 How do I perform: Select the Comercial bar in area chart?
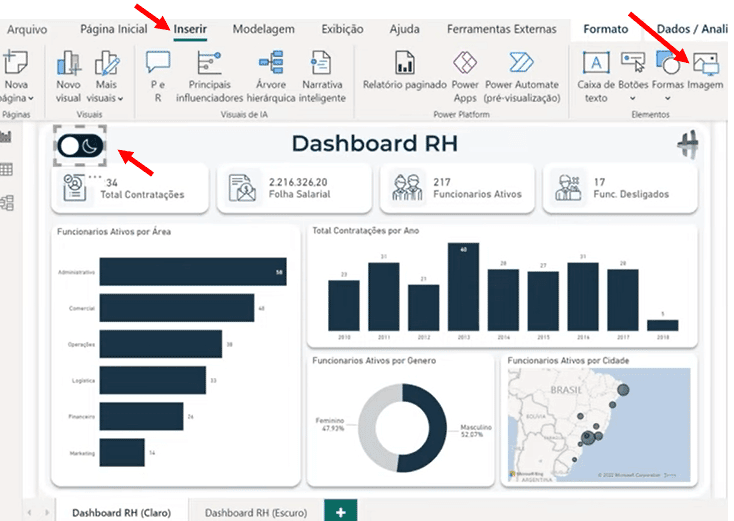pos(177,308)
